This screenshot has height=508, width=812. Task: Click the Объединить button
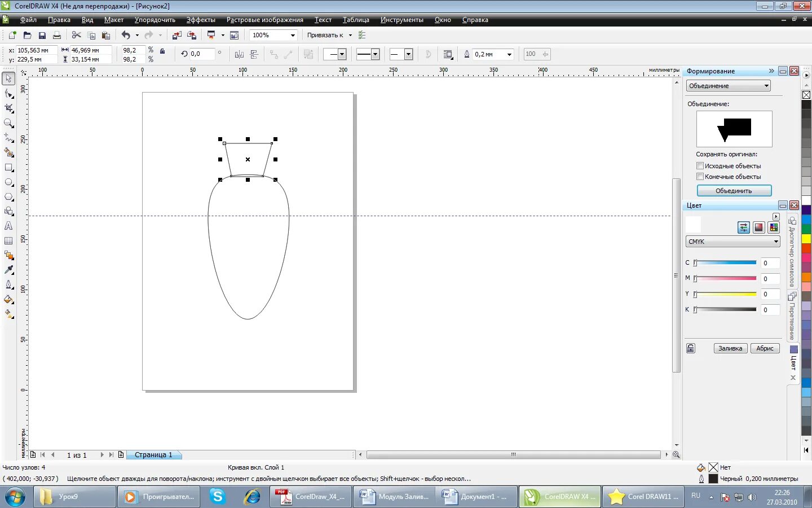(x=734, y=191)
